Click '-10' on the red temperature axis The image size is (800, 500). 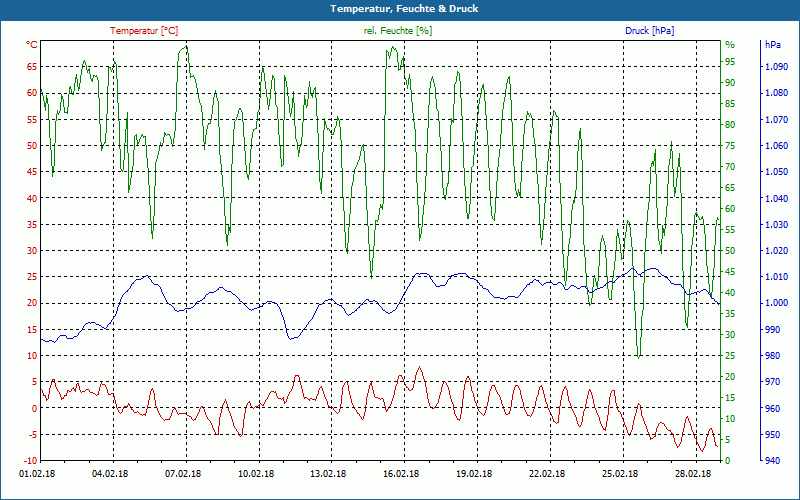pos(30,461)
